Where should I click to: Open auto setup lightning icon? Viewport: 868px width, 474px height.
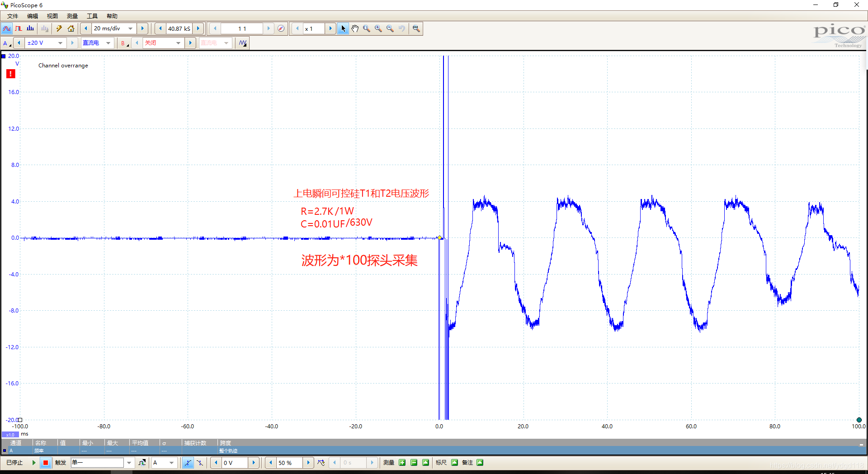click(x=59, y=28)
